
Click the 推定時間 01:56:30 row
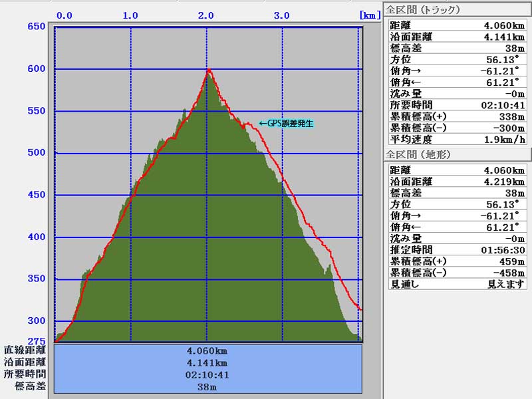pyautogui.click(x=457, y=250)
